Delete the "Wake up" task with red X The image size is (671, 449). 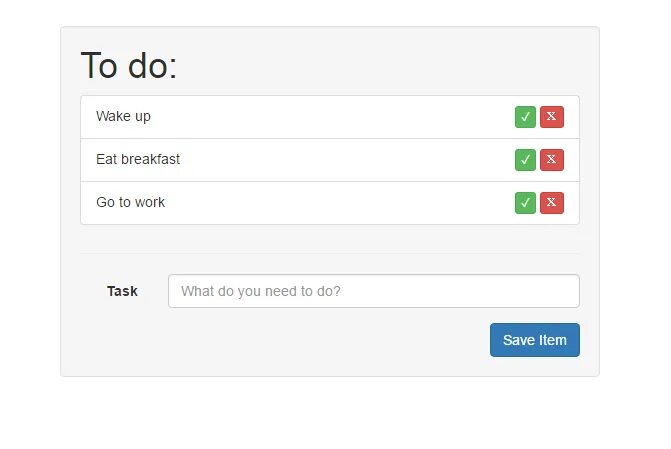click(x=552, y=117)
